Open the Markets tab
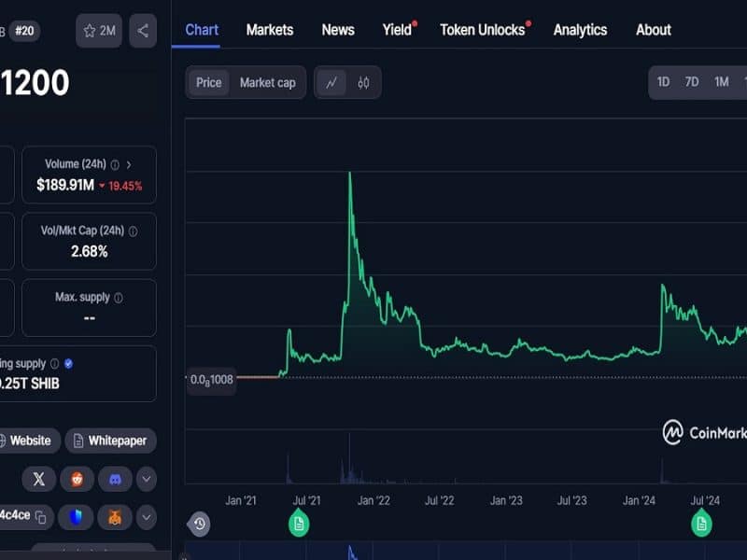 coord(270,30)
